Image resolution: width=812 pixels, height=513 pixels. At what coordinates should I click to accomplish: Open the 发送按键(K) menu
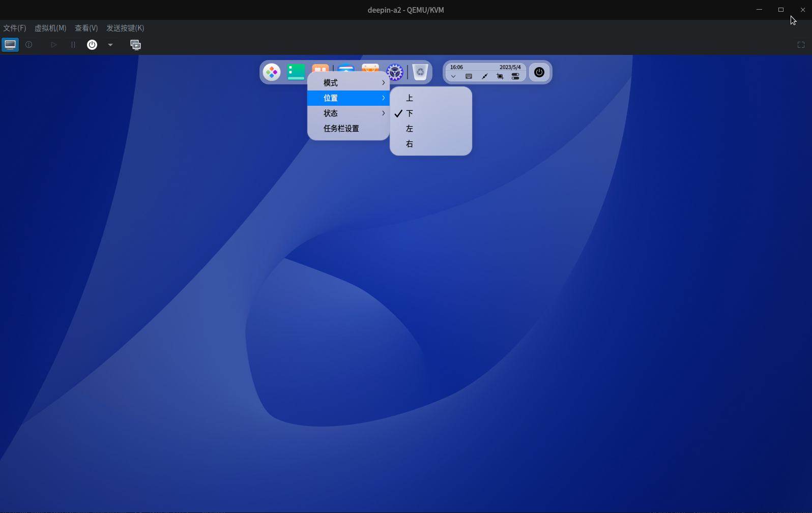125,28
